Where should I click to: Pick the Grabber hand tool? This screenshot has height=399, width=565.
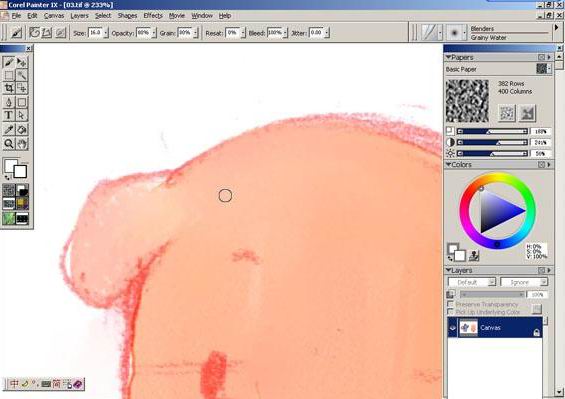[x=22, y=144]
